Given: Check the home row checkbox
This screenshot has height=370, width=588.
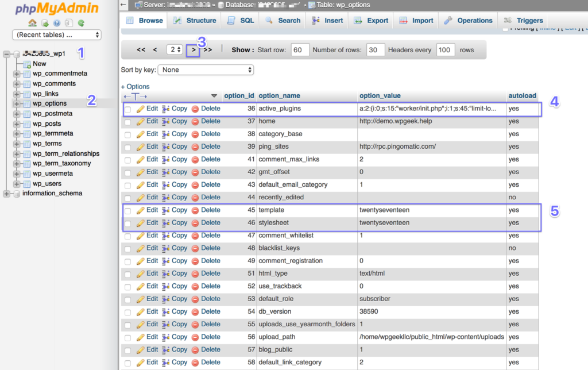Looking at the screenshot, I should [128, 122].
